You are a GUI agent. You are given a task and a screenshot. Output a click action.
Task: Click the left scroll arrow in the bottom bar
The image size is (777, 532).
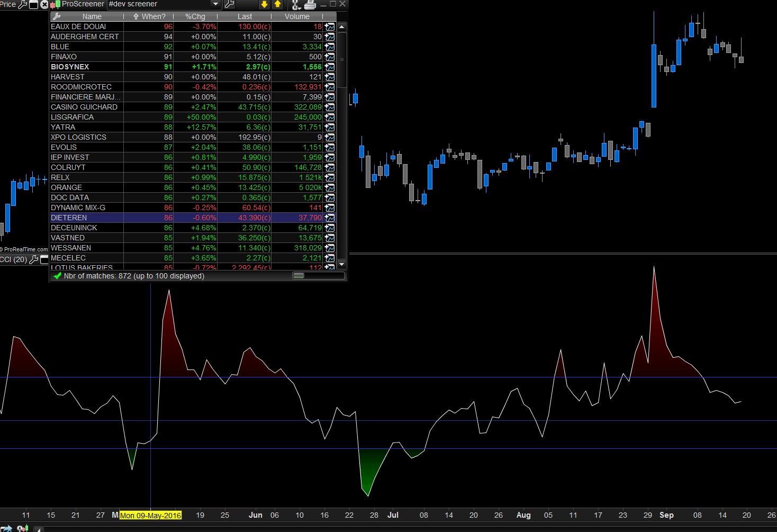pos(38,529)
